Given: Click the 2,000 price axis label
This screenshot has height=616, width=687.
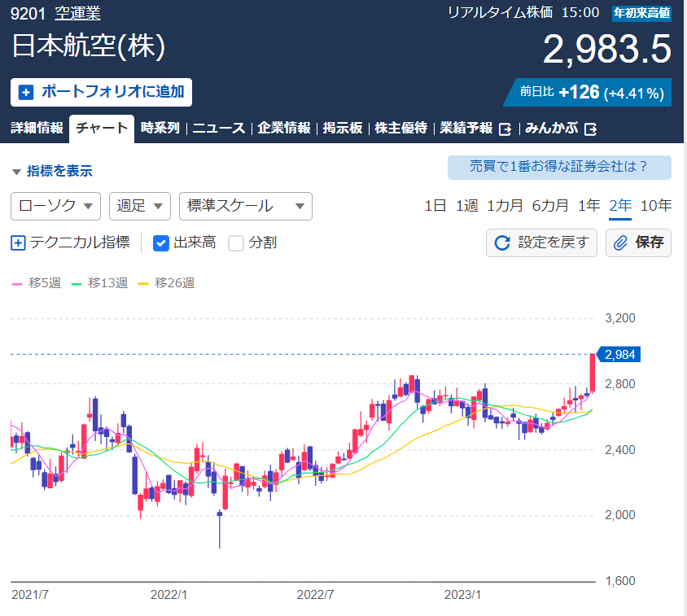Looking at the screenshot, I should click(x=620, y=515).
